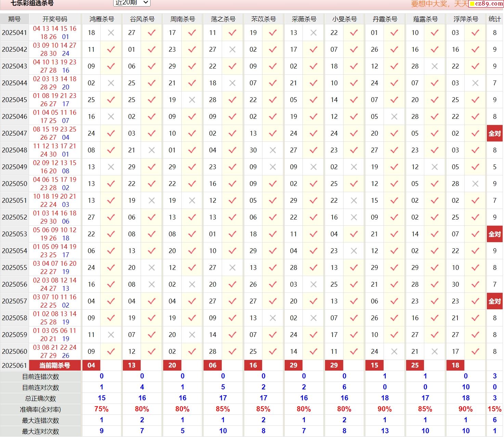504x437 pixels.
Task: Click the check mark for 周南杀号 in row 2025057
Action: [x=192, y=301]
